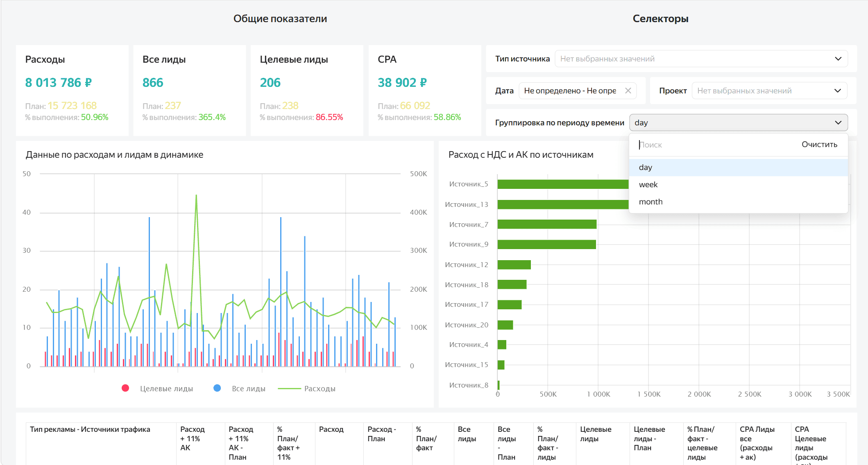Click the Источник_18 bar
This screenshot has height=465, width=868.
(512, 284)
